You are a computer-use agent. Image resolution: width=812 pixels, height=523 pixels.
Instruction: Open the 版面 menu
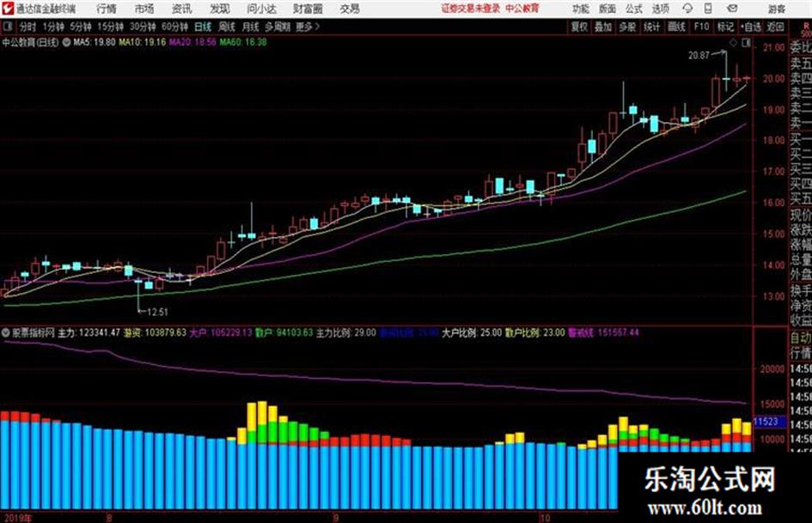(x=607, y=9)
